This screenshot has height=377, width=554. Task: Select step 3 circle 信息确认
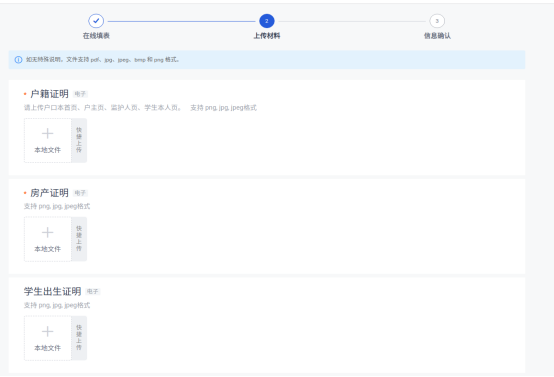437,21
